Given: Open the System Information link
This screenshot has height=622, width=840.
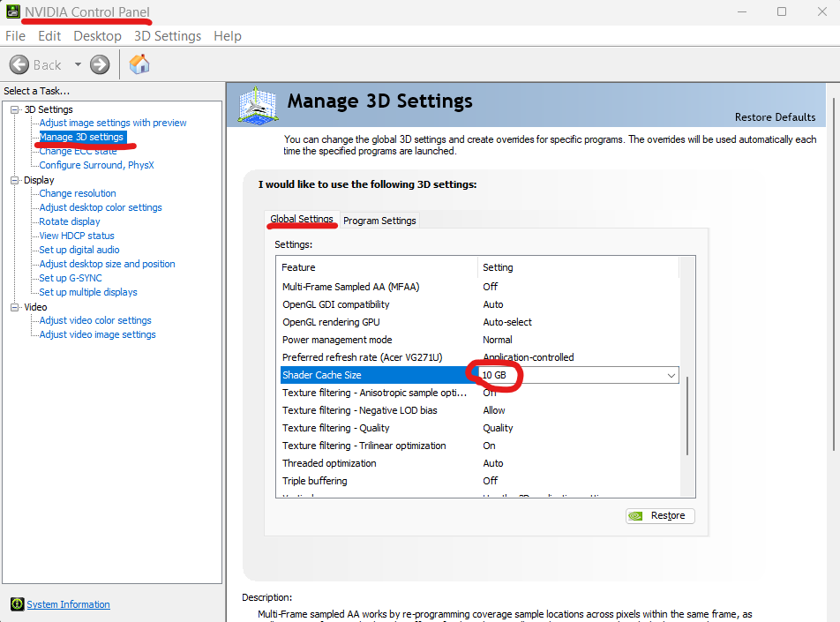Looking at the screenshot, I should pyautogui.click(x=68, y=604).
